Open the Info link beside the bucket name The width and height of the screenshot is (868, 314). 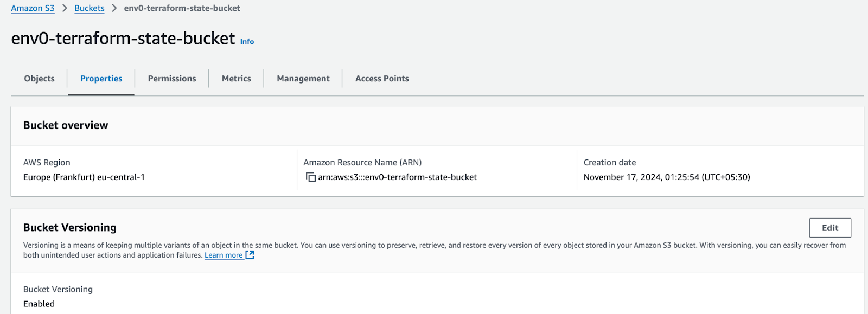pos(247,41)
